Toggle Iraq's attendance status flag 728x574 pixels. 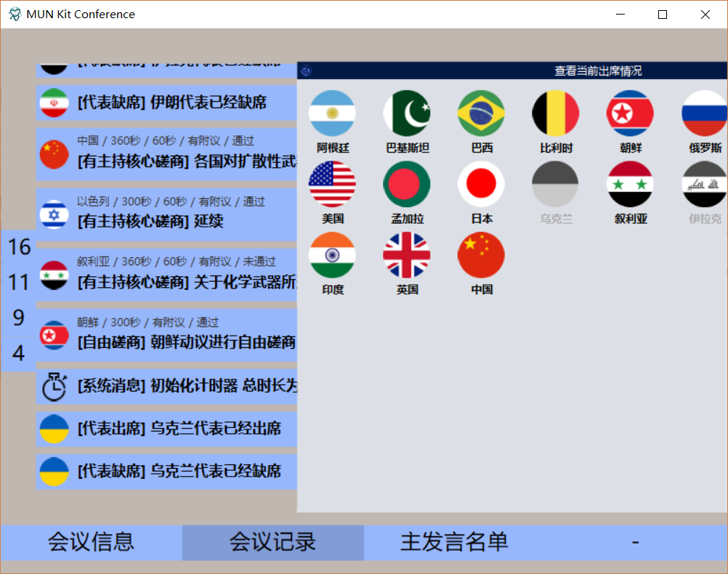point(704,183)
